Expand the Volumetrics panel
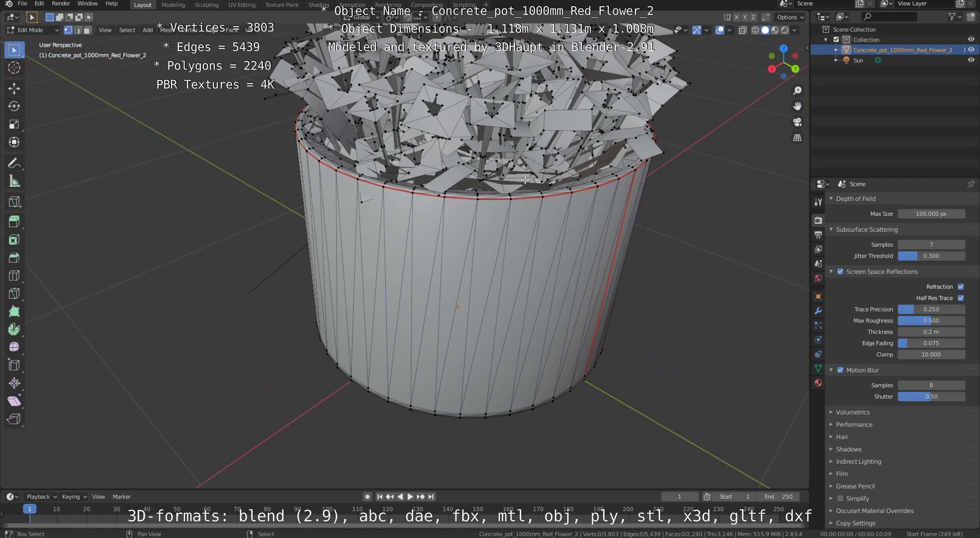This screenshot has width=980, height=538. click(x=853, y=412)
